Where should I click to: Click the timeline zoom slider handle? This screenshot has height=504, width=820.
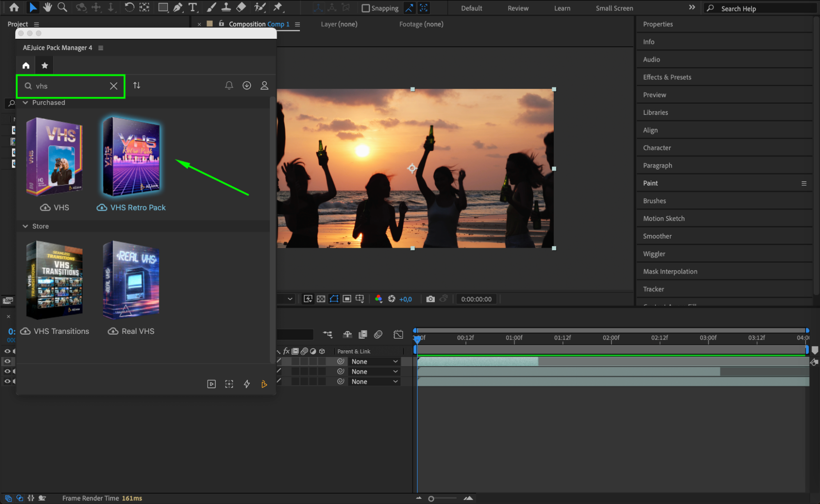pyautogui.click(x=431, y=499)
